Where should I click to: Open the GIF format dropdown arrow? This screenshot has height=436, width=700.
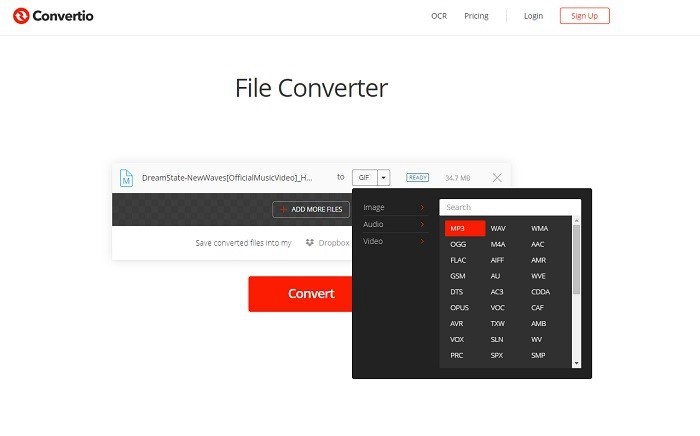pyautogui.click(x=383, y=177)
